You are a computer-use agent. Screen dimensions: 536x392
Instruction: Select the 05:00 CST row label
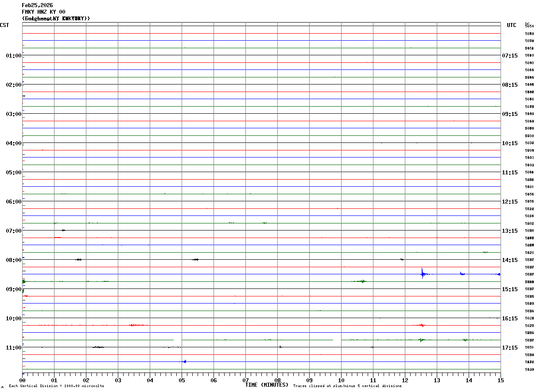click(x=14, y=173)
